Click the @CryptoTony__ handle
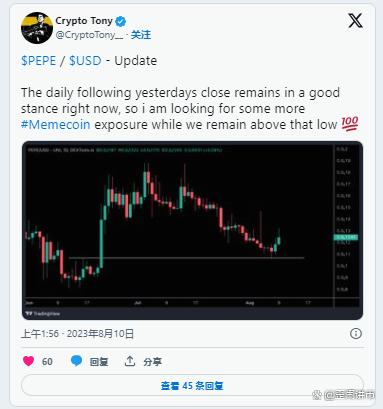 coord(89,35)
